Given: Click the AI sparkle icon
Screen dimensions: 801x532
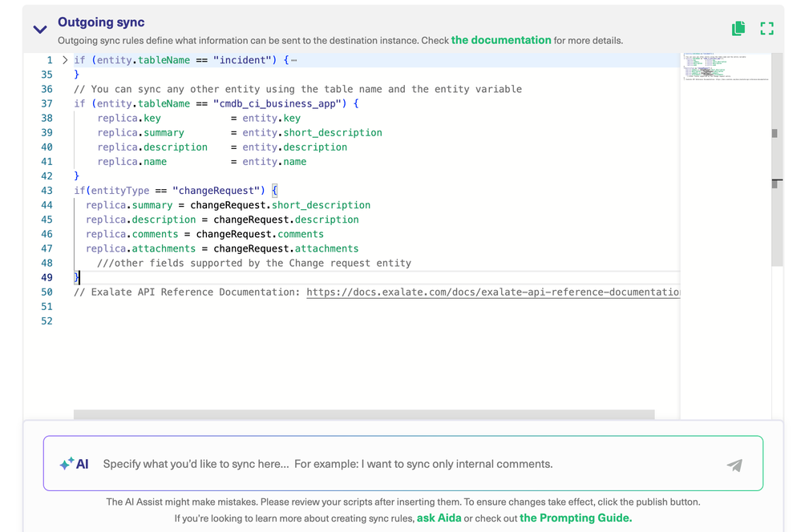Looking at the screenshot, I should 67,464.
